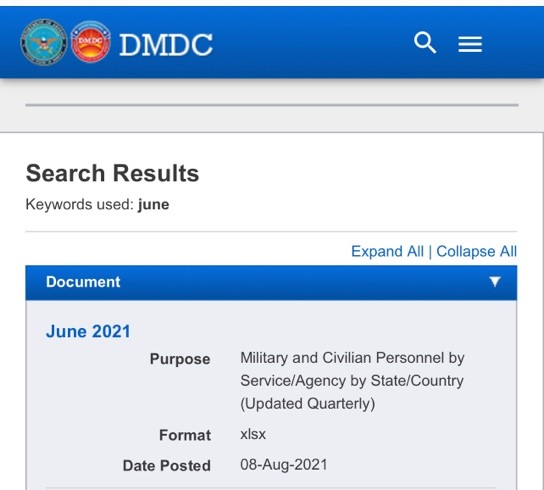Click the Date Posted label
544x490 pixels.
167,466
